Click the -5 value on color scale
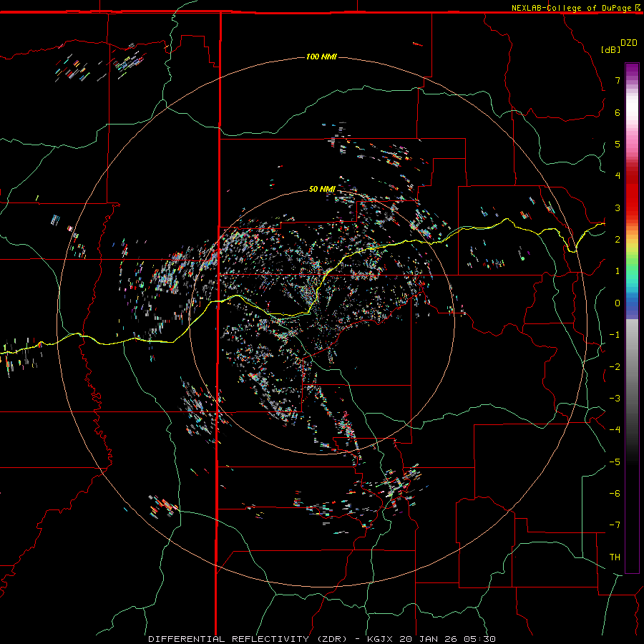The image size is (644, 644). [615, 462]
